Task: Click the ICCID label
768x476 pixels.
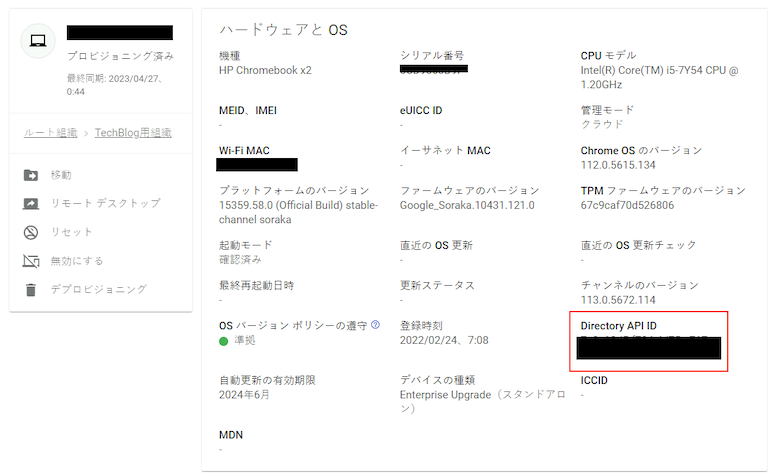Action: point(594,380)
